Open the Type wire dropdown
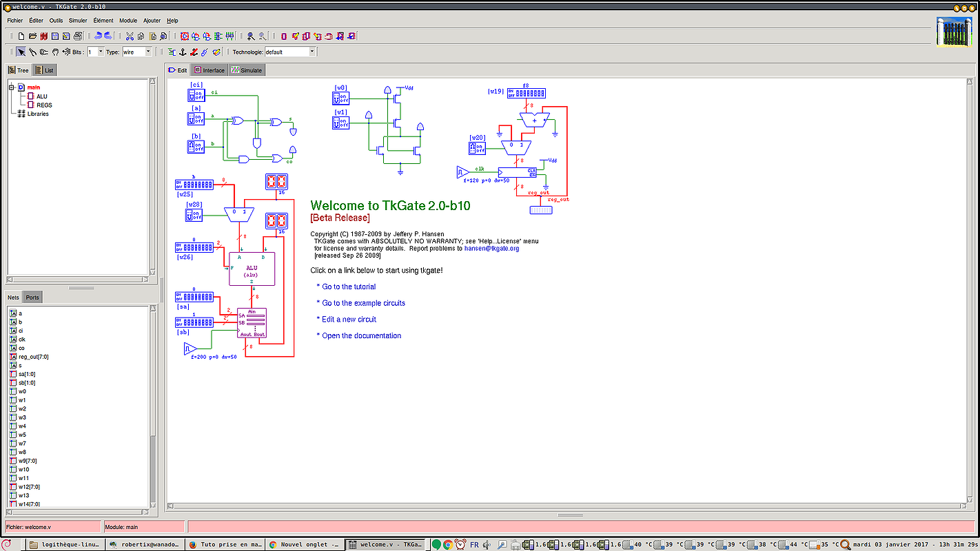The image size is (980, 551). pyautogui.click(x=148, y=52)
